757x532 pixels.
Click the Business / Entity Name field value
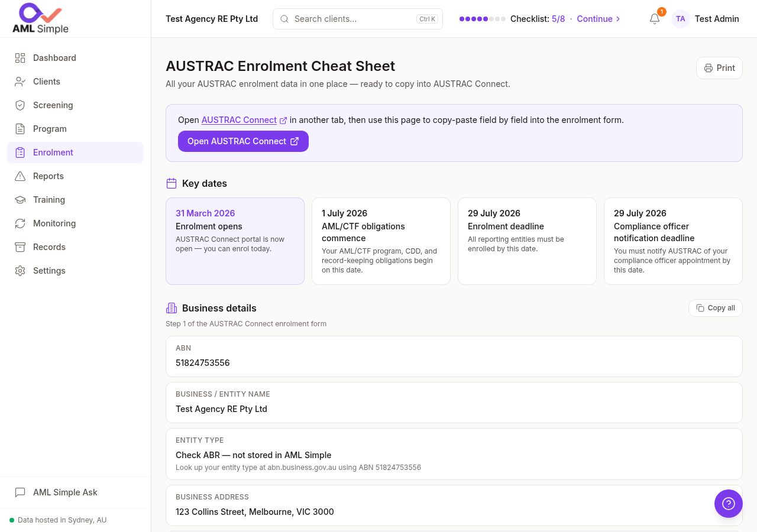click(221, 409)
